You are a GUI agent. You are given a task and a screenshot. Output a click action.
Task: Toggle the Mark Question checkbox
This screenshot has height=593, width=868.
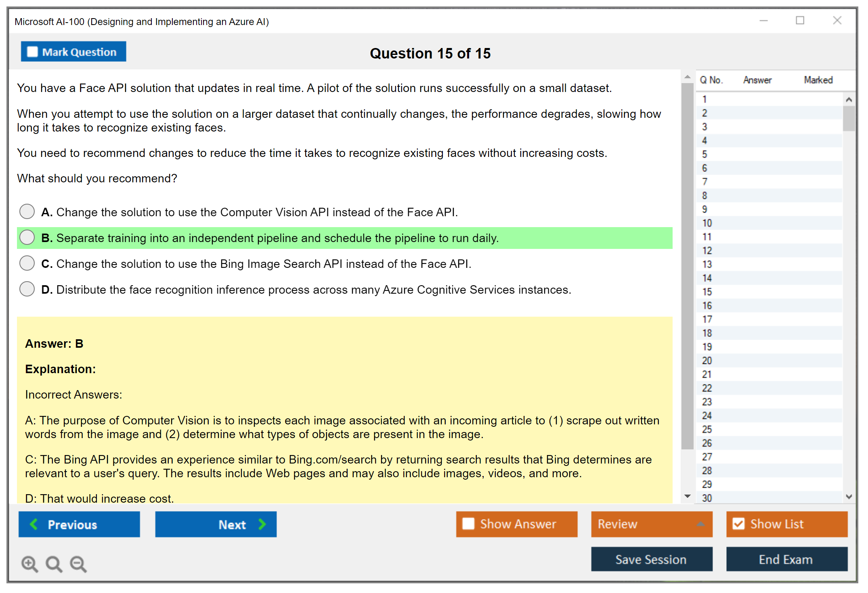tap(32, 52)
